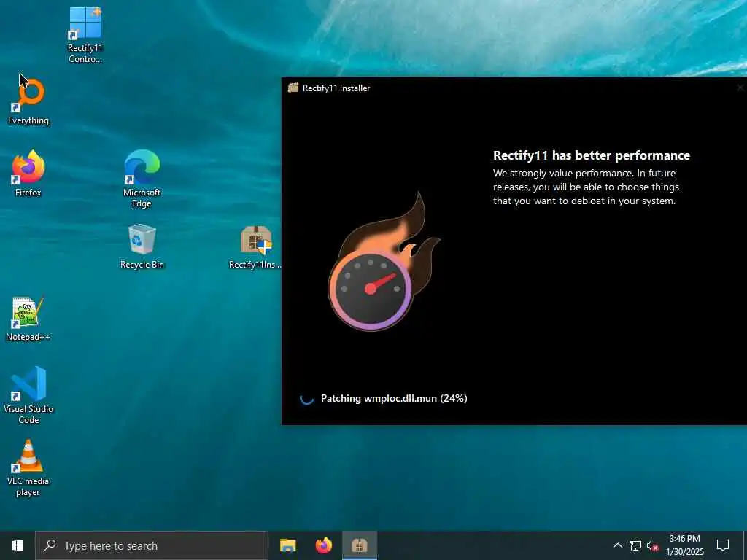
Task: Open File Explorer from the taskbar
Action: [287, 545]
